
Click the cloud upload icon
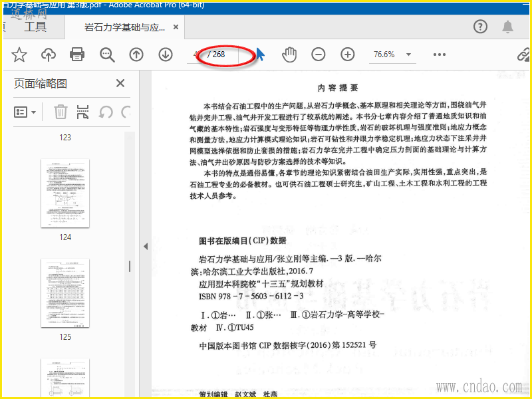click(x=49, y=55)
